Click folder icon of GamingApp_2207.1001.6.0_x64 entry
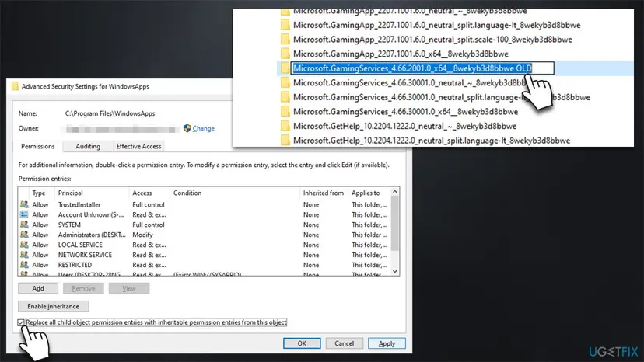 tap(285, 54)
